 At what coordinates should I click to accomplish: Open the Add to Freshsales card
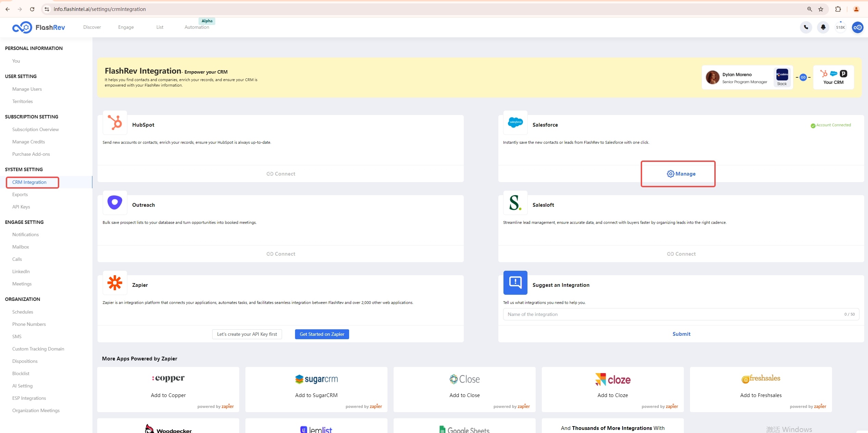(761, 390)
